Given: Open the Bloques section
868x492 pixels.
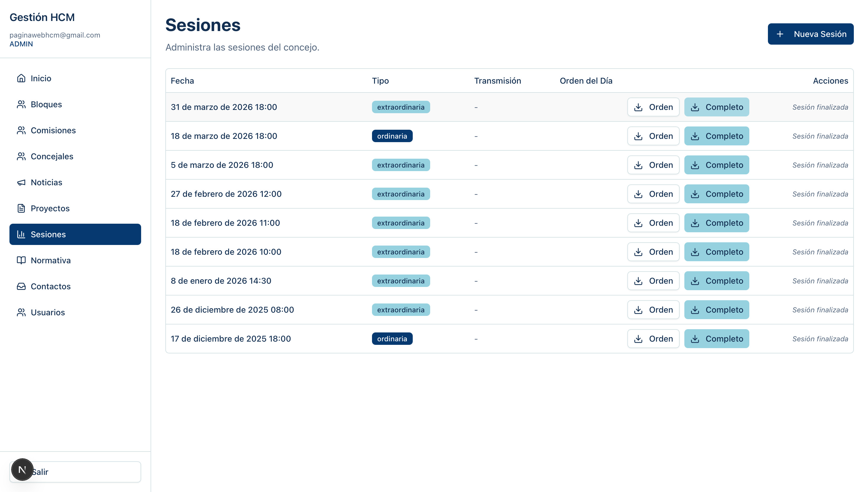Looking at the screenshot, I should 75,104.
